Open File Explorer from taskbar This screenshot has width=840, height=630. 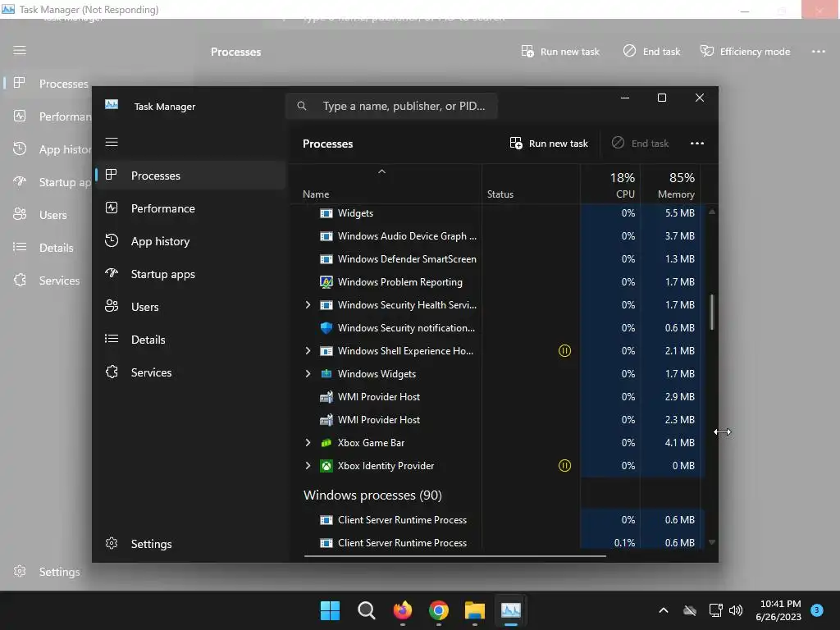pos(475,610)
